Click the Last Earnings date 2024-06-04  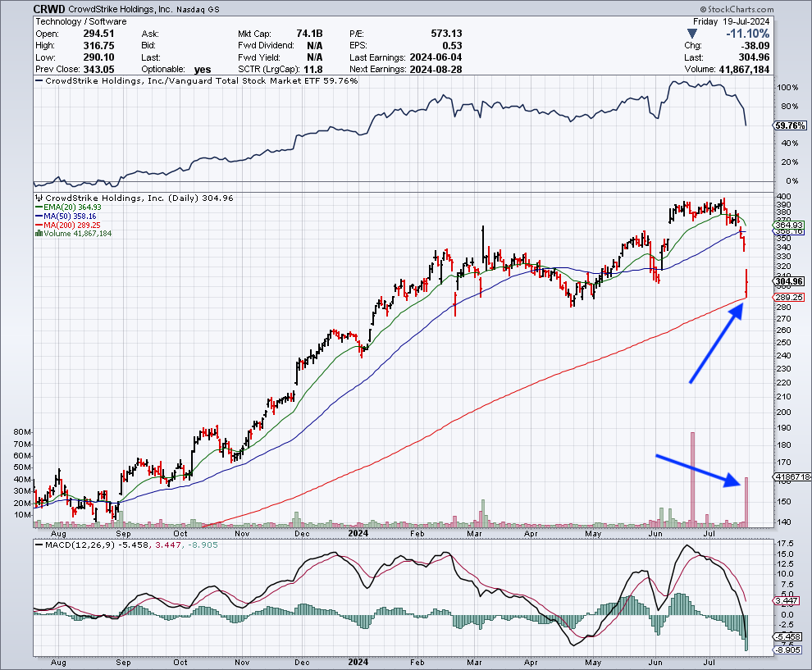coord(436,57)
